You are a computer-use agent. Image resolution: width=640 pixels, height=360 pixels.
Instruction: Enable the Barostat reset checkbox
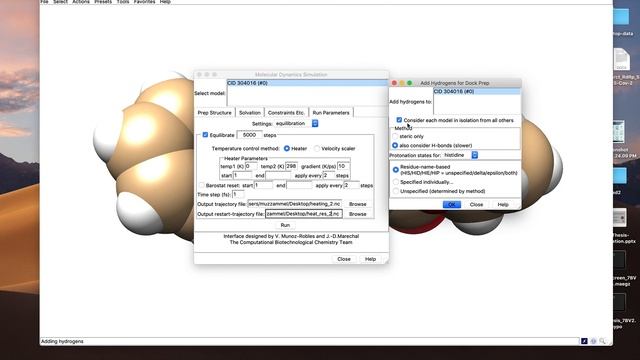pyautogui.click(x=201, y=185)
